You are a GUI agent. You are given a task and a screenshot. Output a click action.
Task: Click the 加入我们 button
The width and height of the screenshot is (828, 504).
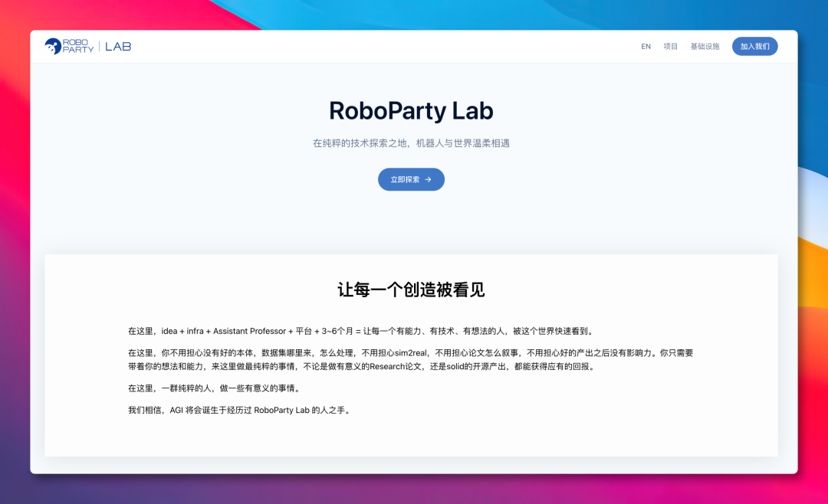click(754, 47)
